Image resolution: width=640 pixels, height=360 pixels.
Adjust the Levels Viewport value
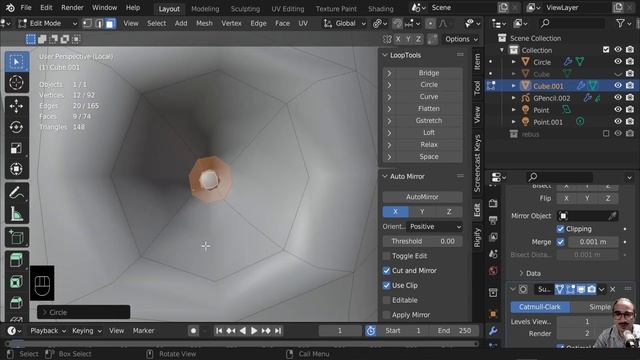coord(587,322)
